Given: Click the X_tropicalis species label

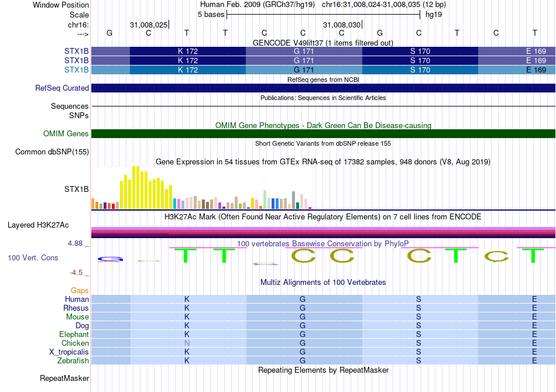Looking at the screenshot, I should click(x=69, y=352).
